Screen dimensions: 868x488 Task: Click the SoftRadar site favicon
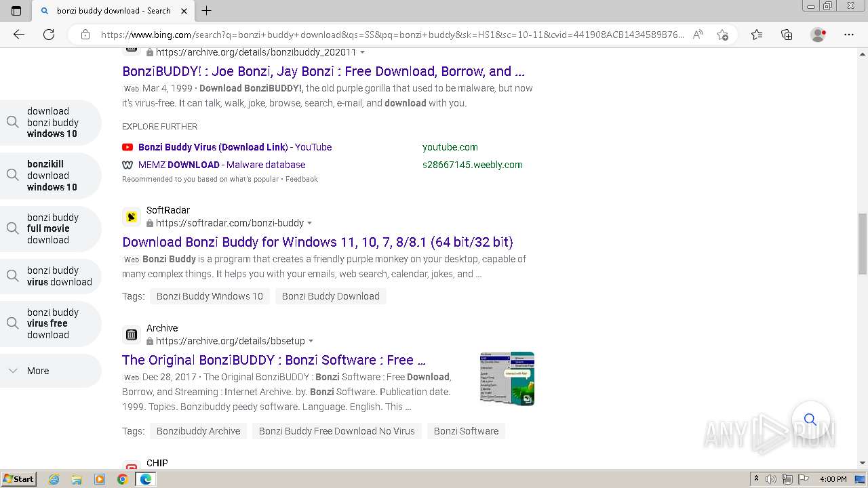pos(132,217)
